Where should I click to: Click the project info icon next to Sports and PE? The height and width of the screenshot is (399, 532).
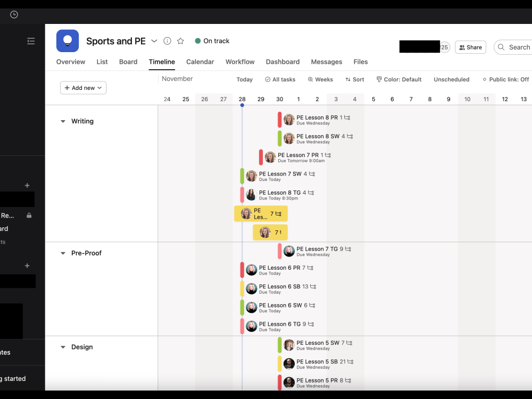167,40
